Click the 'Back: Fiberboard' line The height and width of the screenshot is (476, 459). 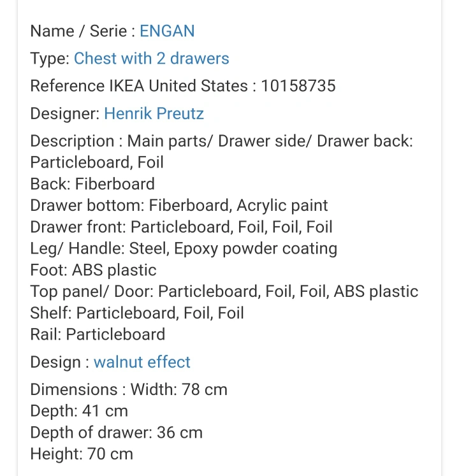tap(92, 184)
